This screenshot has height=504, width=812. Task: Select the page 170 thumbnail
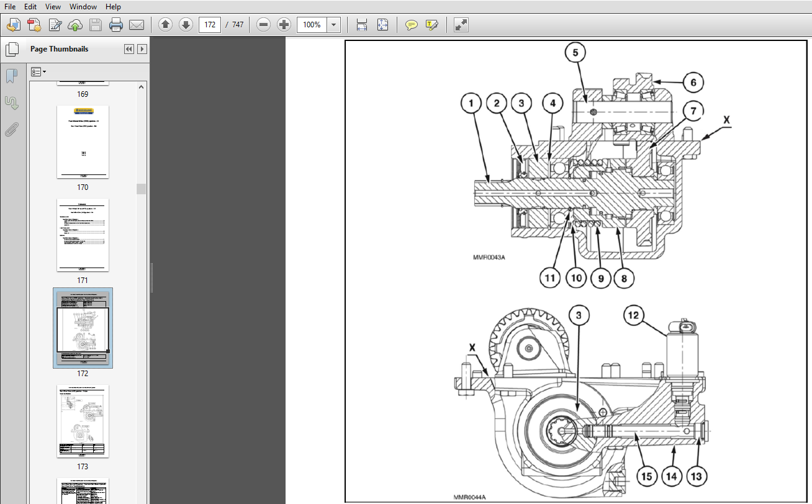tap(83, 142)
